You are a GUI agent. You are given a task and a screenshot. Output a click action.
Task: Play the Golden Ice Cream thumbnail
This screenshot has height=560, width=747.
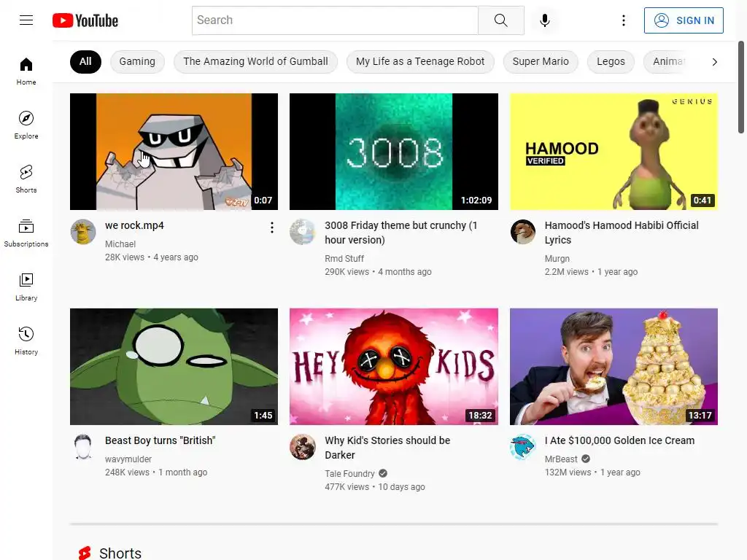click(614, 367)
